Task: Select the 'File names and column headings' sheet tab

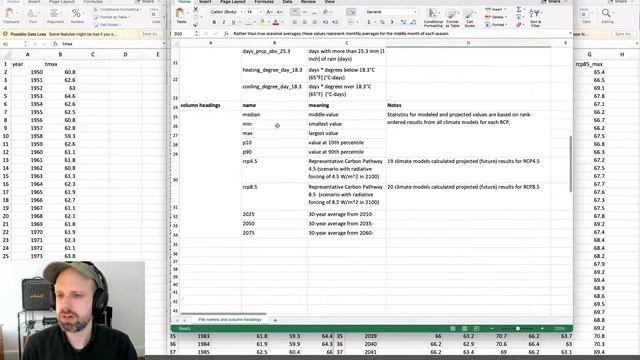Action: [229, 320]
